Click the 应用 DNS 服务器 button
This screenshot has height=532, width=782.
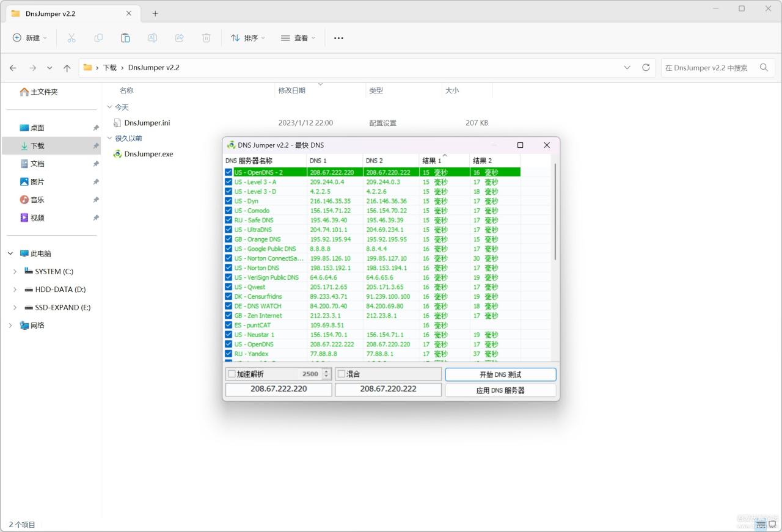tap(500, 390)
